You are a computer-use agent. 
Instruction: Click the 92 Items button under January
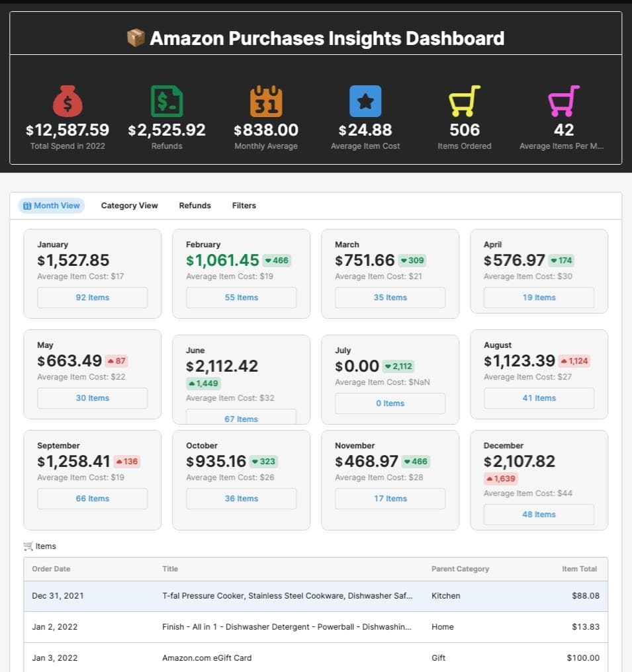click(92, 297)
